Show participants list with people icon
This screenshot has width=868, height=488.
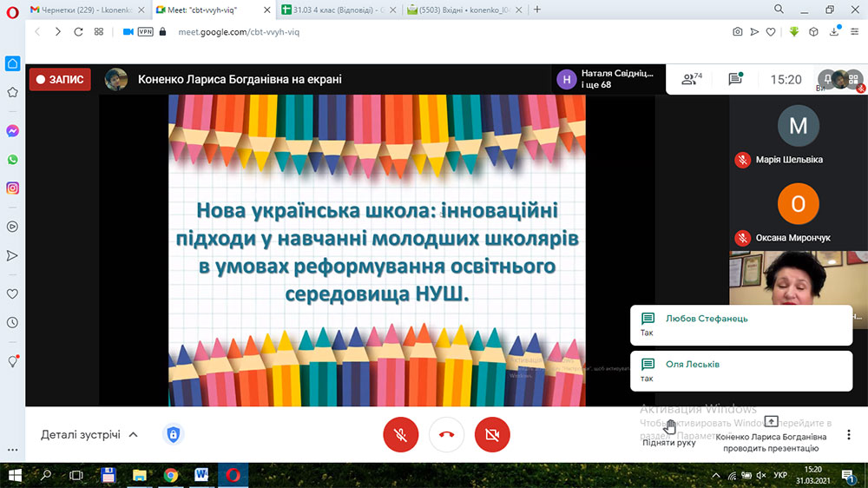(692, 79)
